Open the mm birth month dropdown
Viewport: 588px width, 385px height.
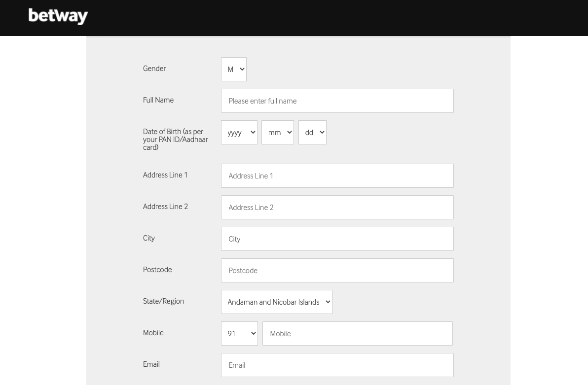tap(277, 132)
